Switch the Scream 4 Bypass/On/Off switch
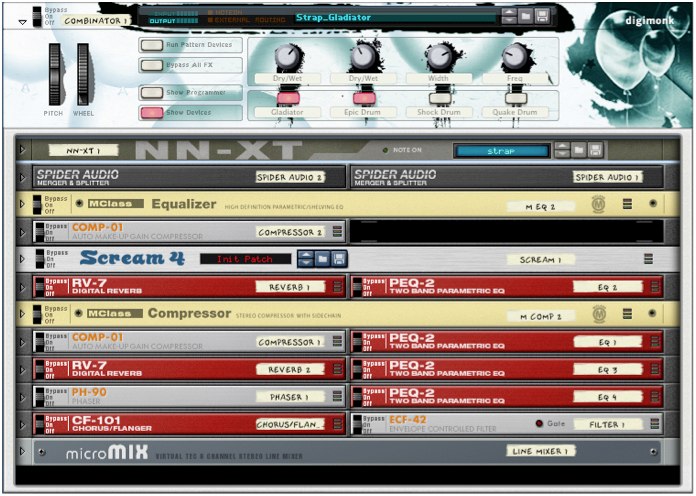This screenshot has height=496, width=696. tap(40, 259)
